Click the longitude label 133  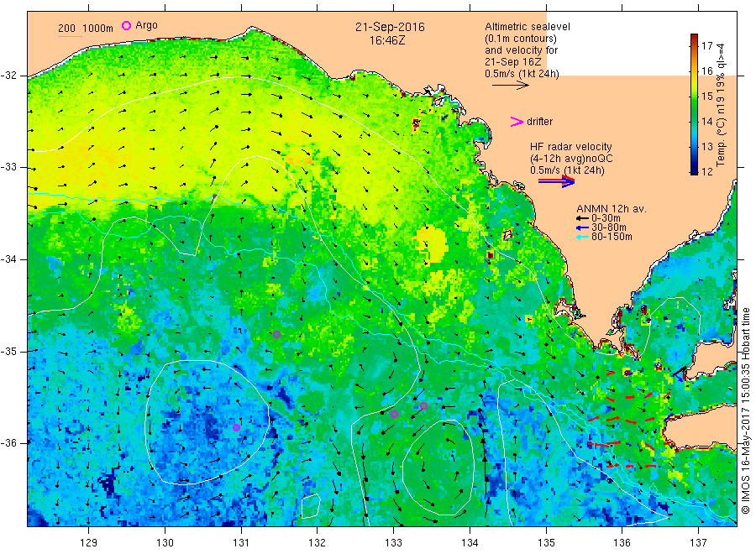[393, 543]
